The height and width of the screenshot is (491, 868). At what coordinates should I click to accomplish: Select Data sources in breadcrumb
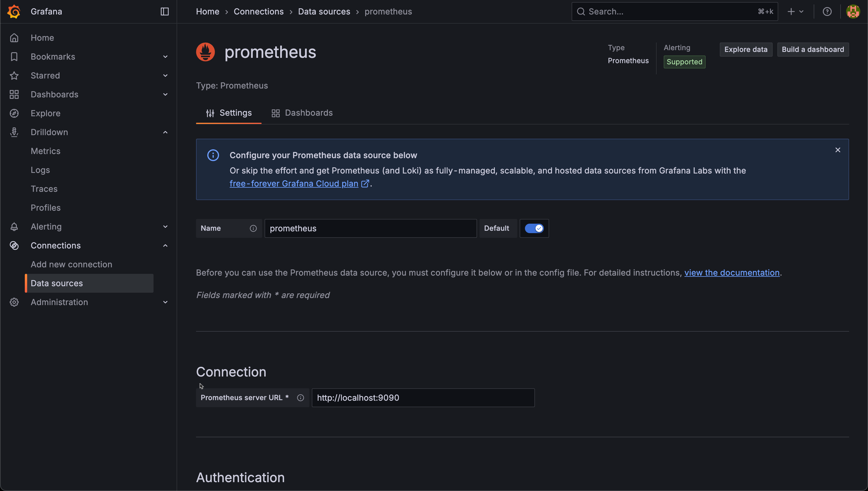point(324,11)
